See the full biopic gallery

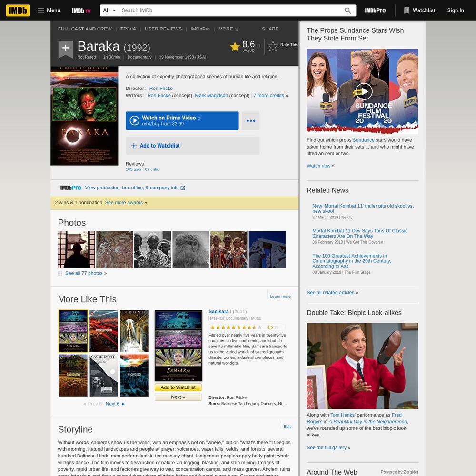327,447
